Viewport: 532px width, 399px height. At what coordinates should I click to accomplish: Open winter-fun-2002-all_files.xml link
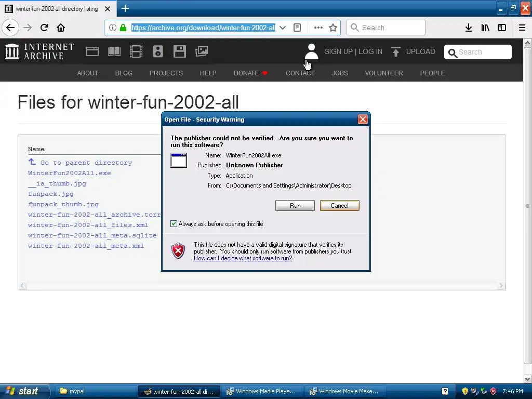pyautogui.click(x=88, y=225)
